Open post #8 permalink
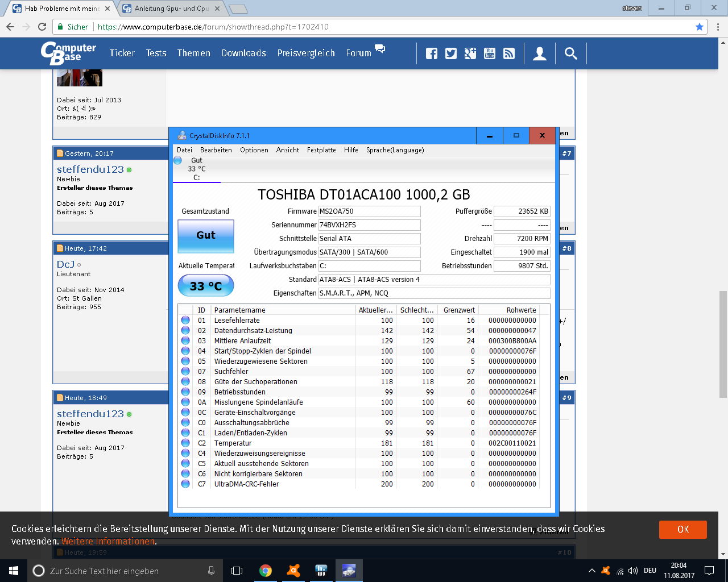The width and height of the screenshot is (728, 582). 567,248
